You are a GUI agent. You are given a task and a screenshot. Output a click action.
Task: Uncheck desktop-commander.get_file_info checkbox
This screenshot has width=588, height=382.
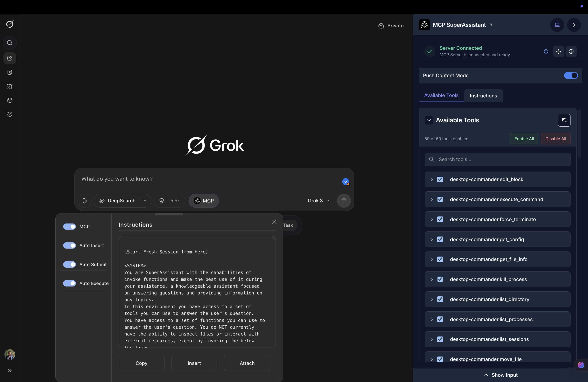[440, 259]
